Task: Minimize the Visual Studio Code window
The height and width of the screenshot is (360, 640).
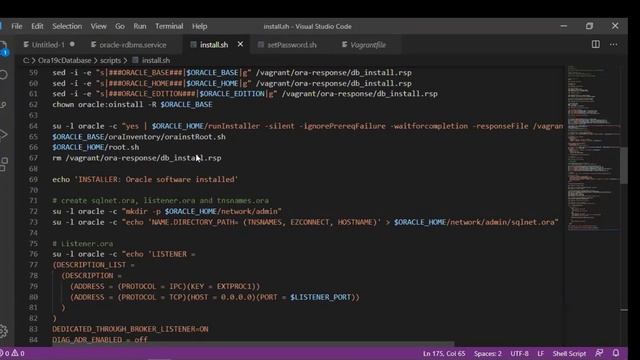Action: coord(564,26)
